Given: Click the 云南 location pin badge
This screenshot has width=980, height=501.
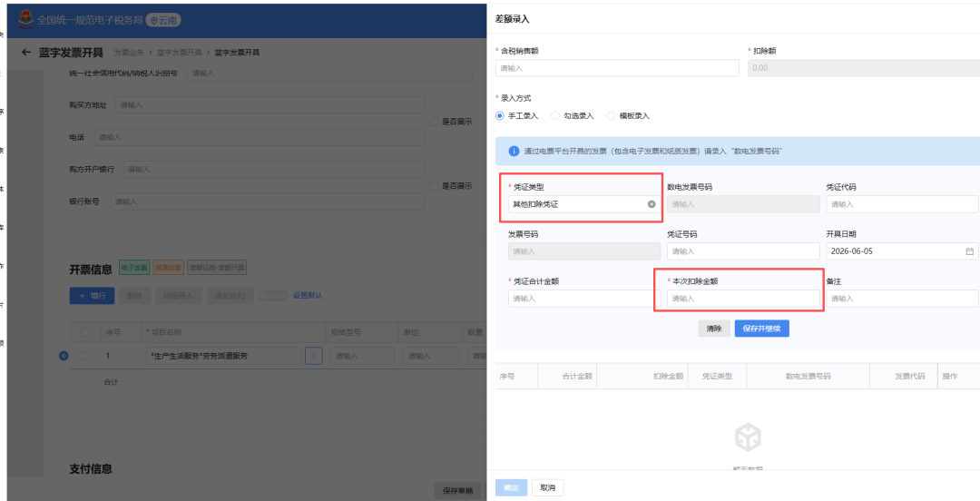Looking at the screenshot, I should tap(163, 20).
